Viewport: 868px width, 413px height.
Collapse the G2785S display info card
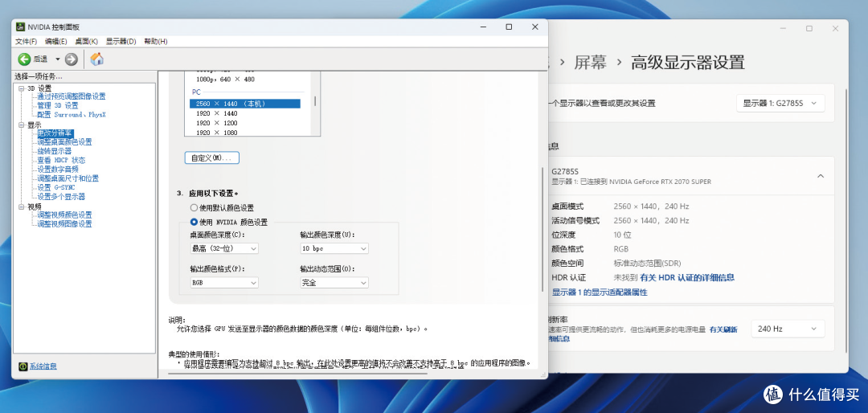(821, 176)
